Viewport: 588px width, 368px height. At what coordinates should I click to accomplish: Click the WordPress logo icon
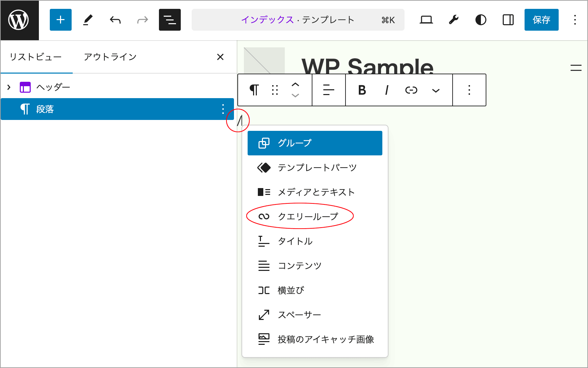click(x=19, y=20)
